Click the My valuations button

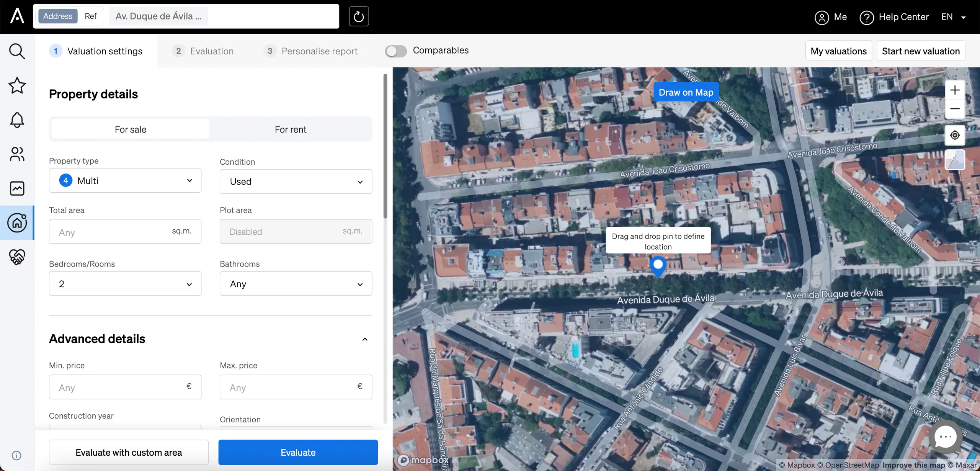(838, 51)
